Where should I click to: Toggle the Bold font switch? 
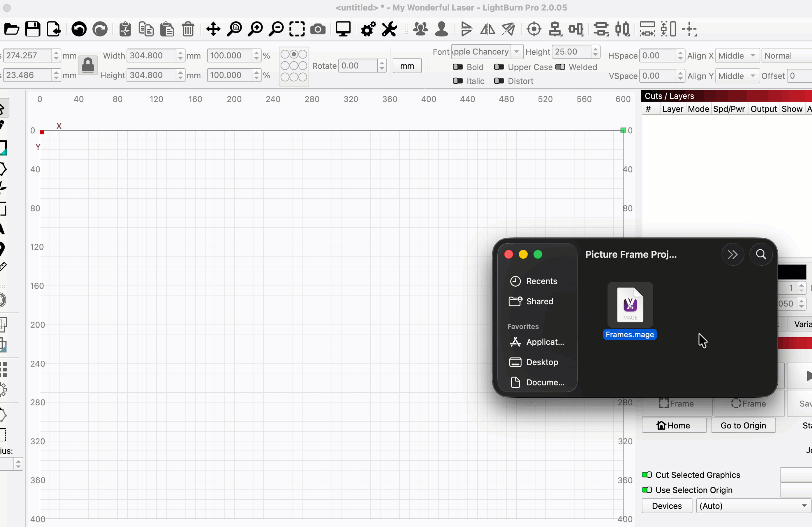[458, 67]
